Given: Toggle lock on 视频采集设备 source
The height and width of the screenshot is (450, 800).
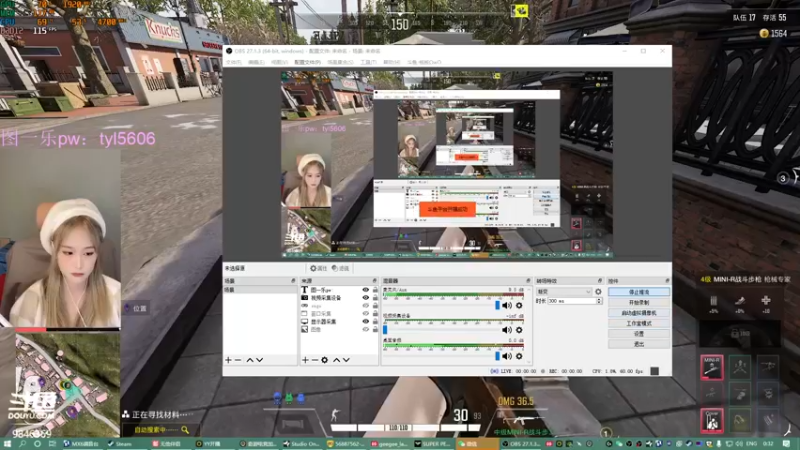Looking at the screenshot, I should tap(376, 297).
